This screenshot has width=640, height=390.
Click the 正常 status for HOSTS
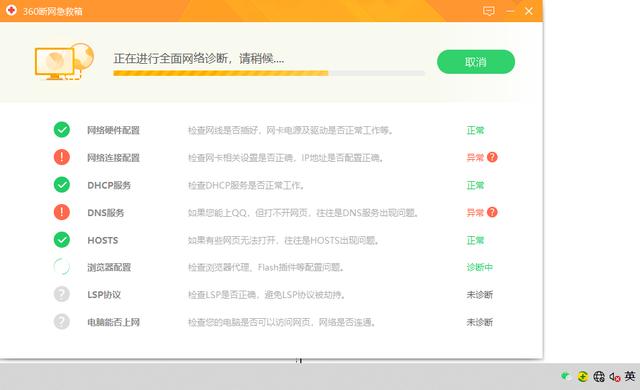(x=475, y=240)
